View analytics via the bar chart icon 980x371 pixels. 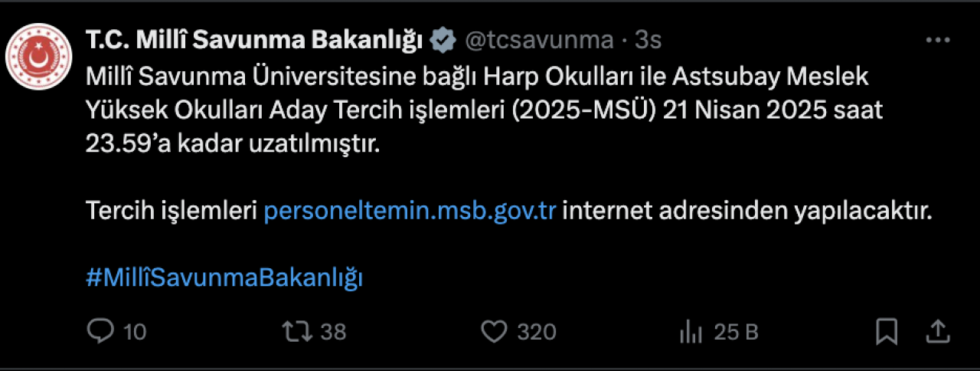point(691,332)
